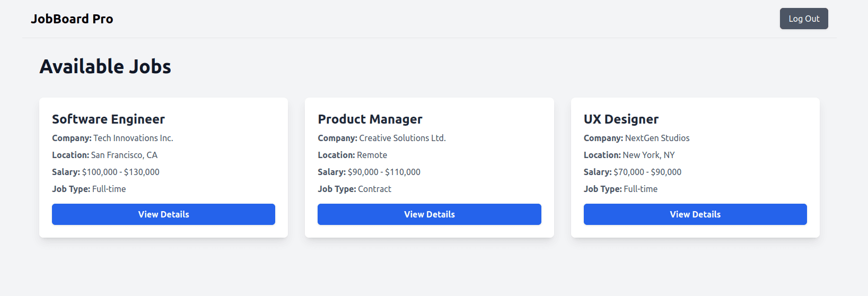Click the Available Jobs page heading
This screenshot has width=868, height=296.
pyautogui.click(x=105, y=67)
